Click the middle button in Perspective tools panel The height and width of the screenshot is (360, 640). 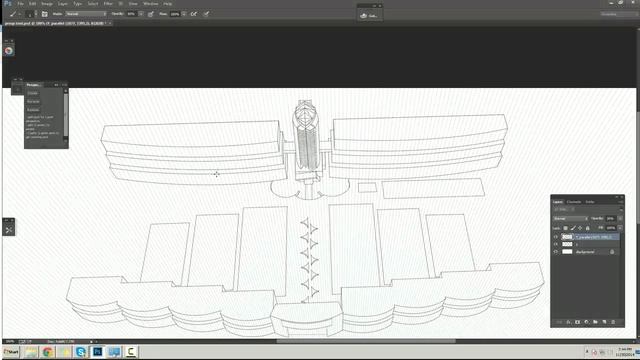click(x=33, y=101)
